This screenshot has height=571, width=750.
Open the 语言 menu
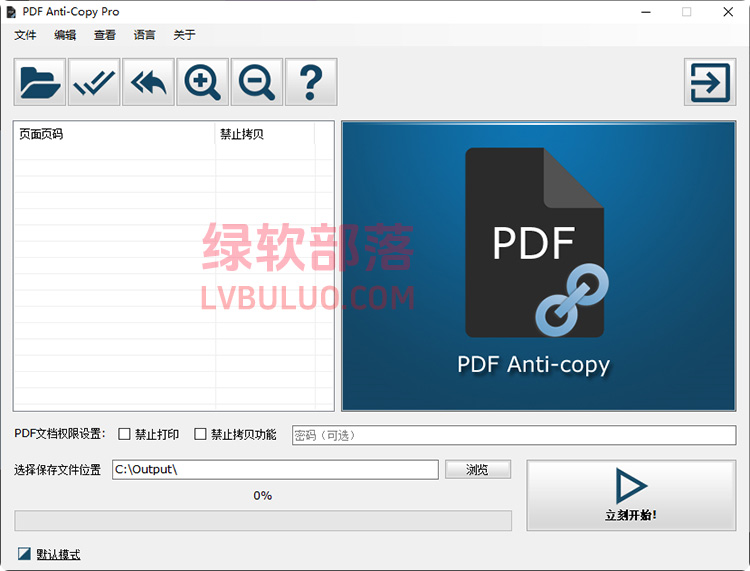pos(144,35)
